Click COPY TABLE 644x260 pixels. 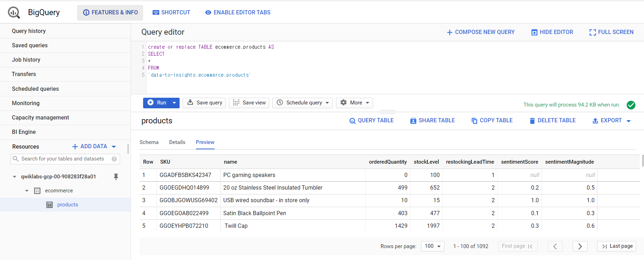tap(492, 121)
